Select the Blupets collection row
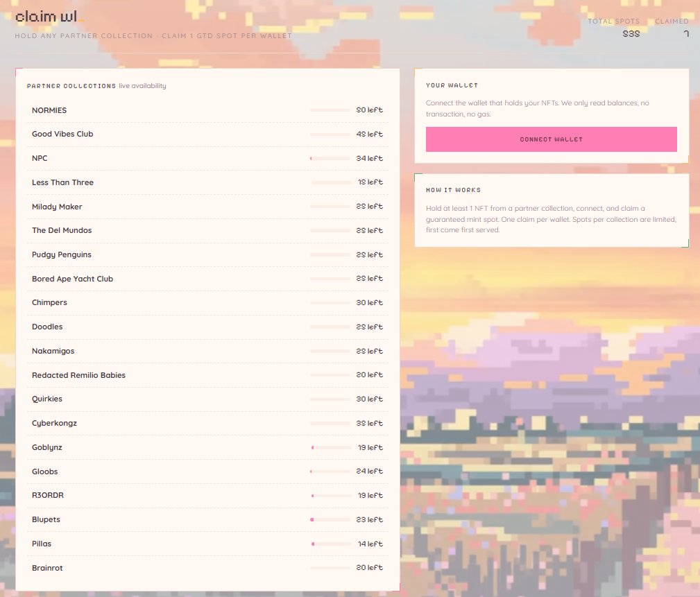The width and height of the screenshot is (700, 597). (x=207, y=520)
